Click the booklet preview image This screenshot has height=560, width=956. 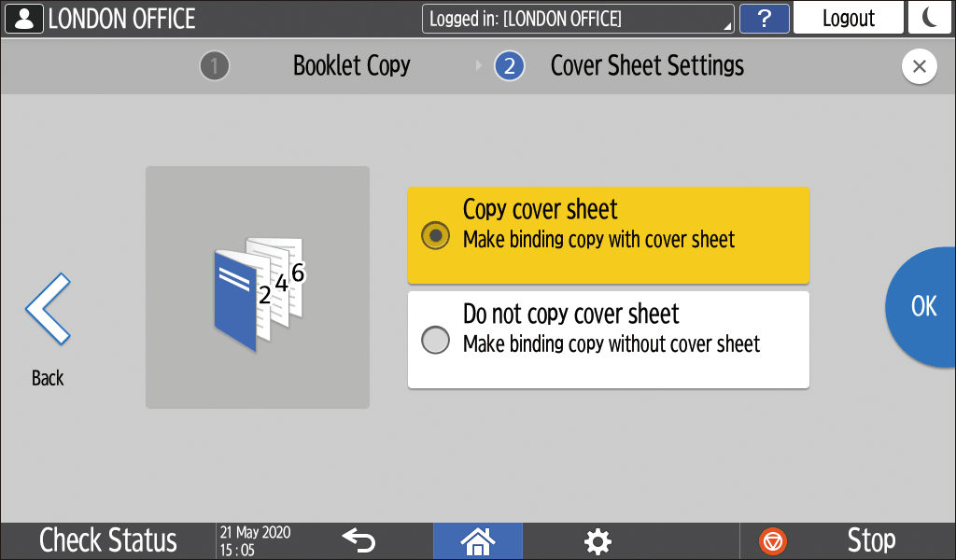point(258,287)
